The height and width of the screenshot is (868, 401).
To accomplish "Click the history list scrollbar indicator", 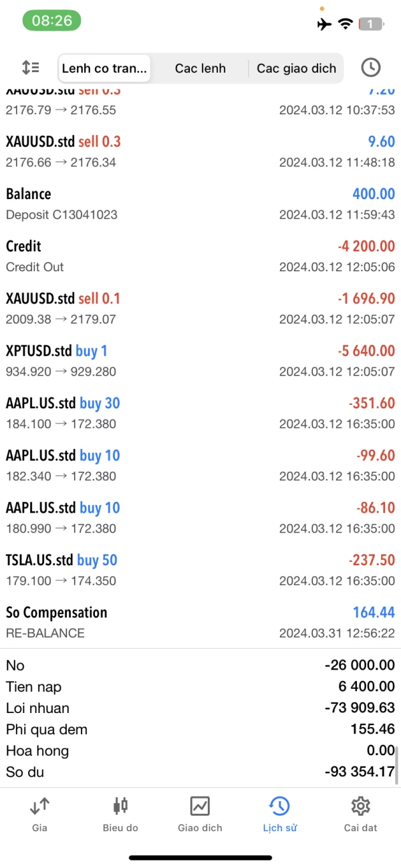I will (x=398, y=765).
